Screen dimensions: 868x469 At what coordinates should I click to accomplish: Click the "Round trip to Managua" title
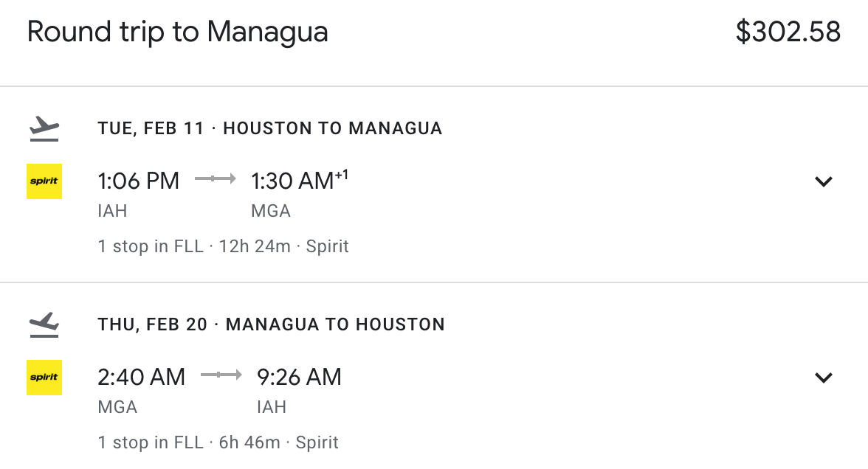click(x=178, y=32)
